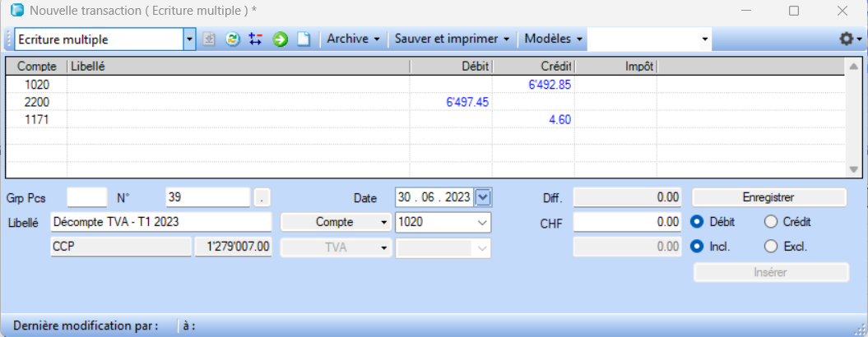Screen dimensions: 868x337
Task: Click the green arrow next icon
Action: point(280,39)
